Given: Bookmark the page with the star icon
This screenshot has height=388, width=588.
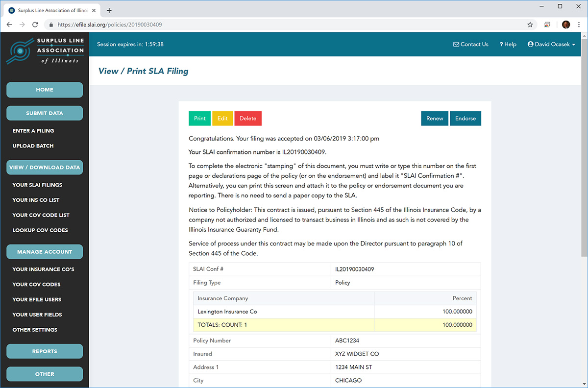Looking at the screenshot, I should click(531, 24).
